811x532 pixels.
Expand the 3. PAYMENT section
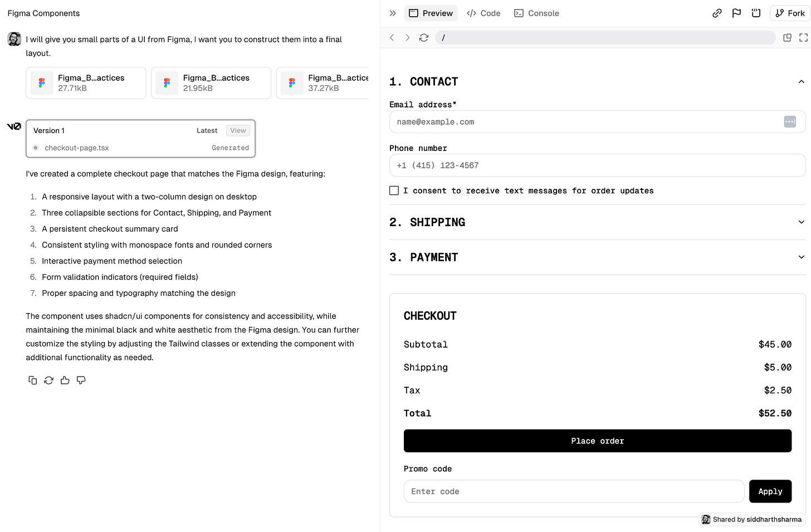click(x=597, y=257)
